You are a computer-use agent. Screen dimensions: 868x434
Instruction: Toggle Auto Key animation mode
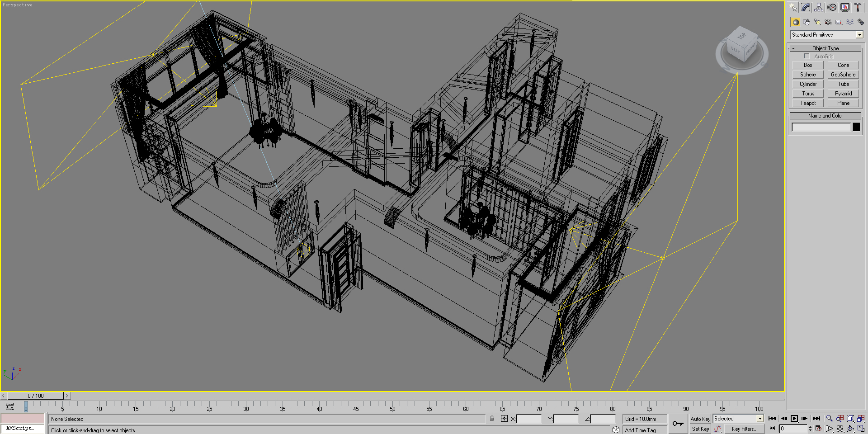tap(700, 419)
